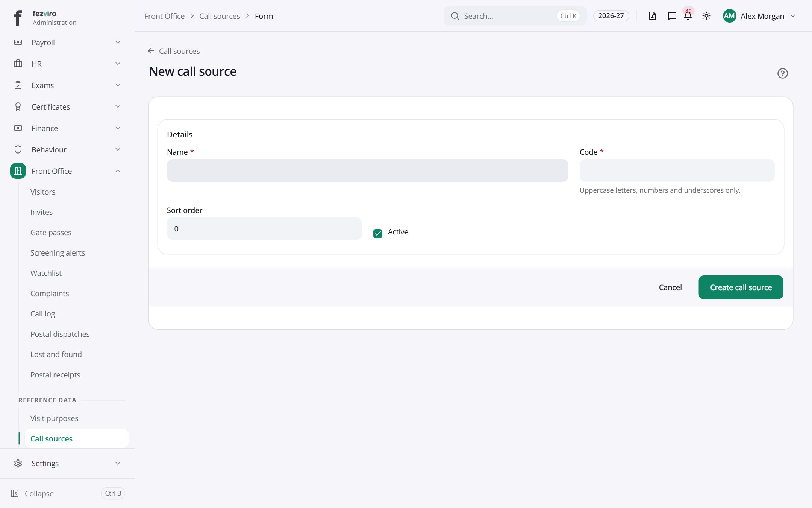Expand the Payroll menu chevron

118,42
